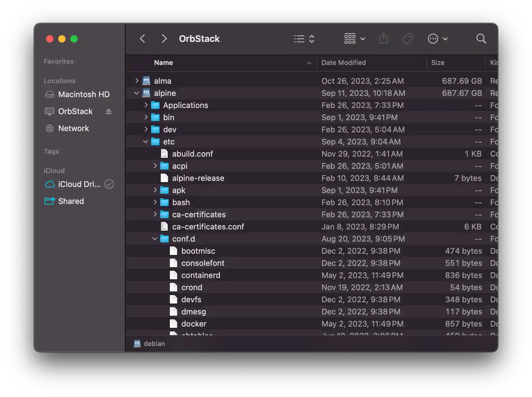The width and height of the screenshot is (532, 397).
Task: Select the Date Modified column header
Action: point(344,63)
